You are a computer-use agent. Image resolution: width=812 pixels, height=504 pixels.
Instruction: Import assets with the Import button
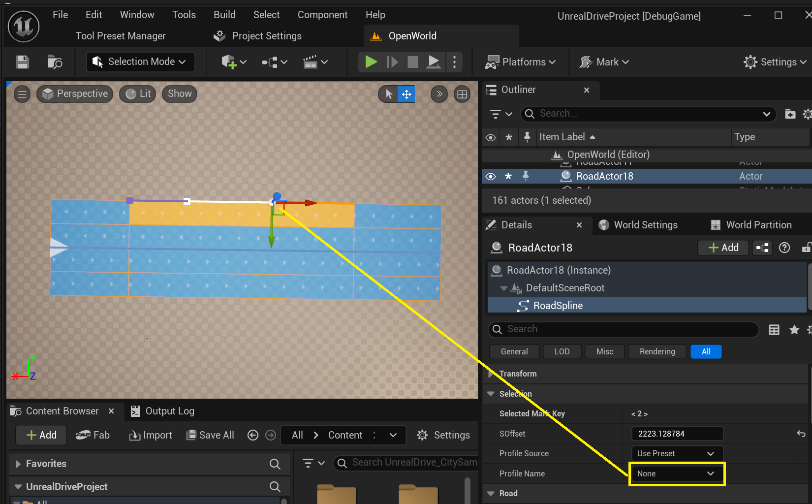pyautogui.click(x=151, y=435)
